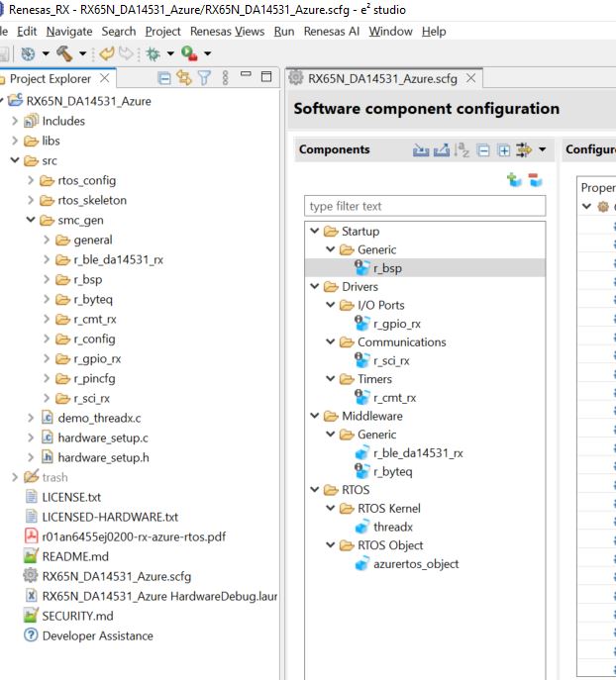Click the Export configuration icon in the Components header
The width and height of the screenshot is (616, 680).
(441, 150)
